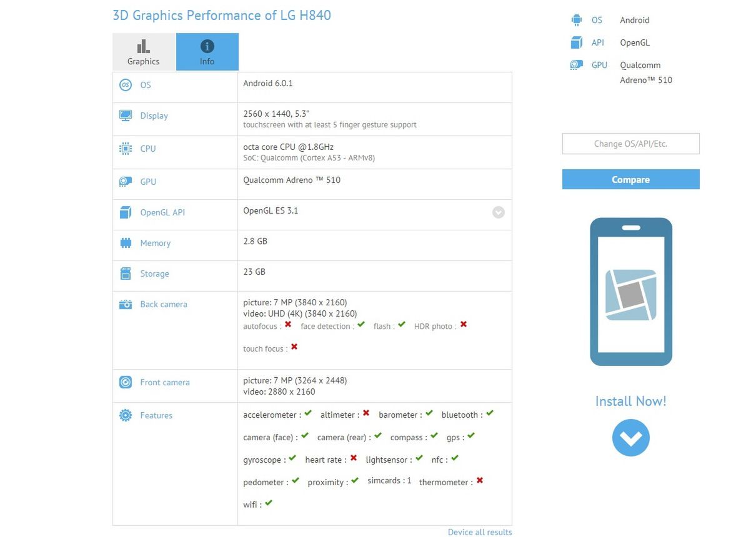Click the HDR photo red cross

click(464, 325)
